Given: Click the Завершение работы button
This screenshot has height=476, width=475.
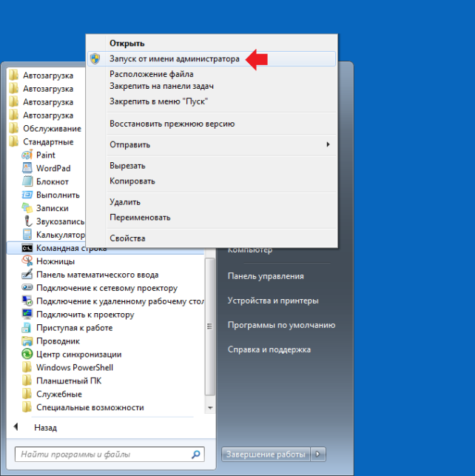Looking at the screenshot, I should point(266,454).
